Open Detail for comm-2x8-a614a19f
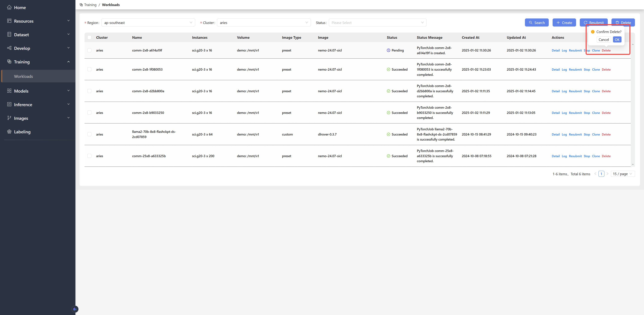644x315 pixels. 555,50
